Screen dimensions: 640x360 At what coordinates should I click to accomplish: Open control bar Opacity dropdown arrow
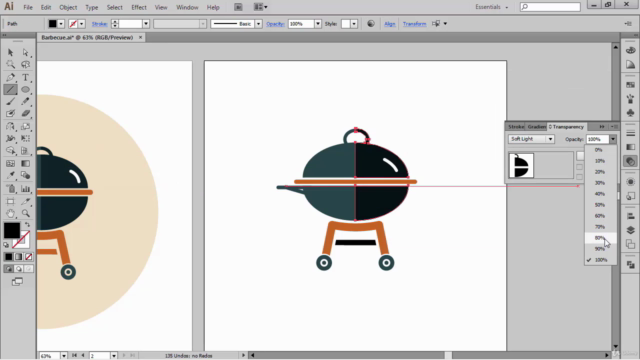[318, 24]
